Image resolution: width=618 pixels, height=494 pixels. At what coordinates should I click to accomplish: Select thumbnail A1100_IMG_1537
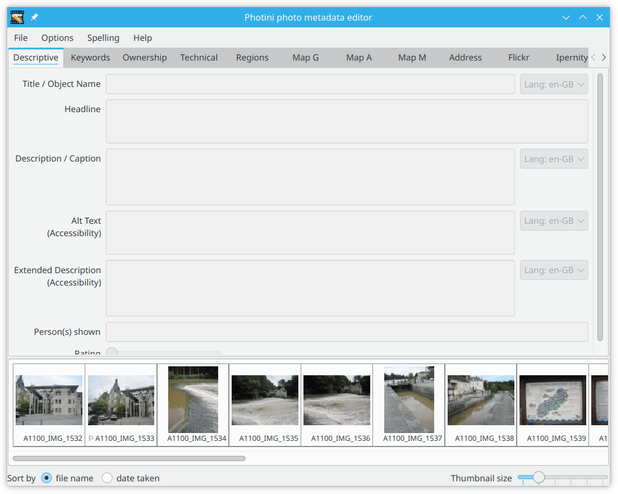[409, 405]
